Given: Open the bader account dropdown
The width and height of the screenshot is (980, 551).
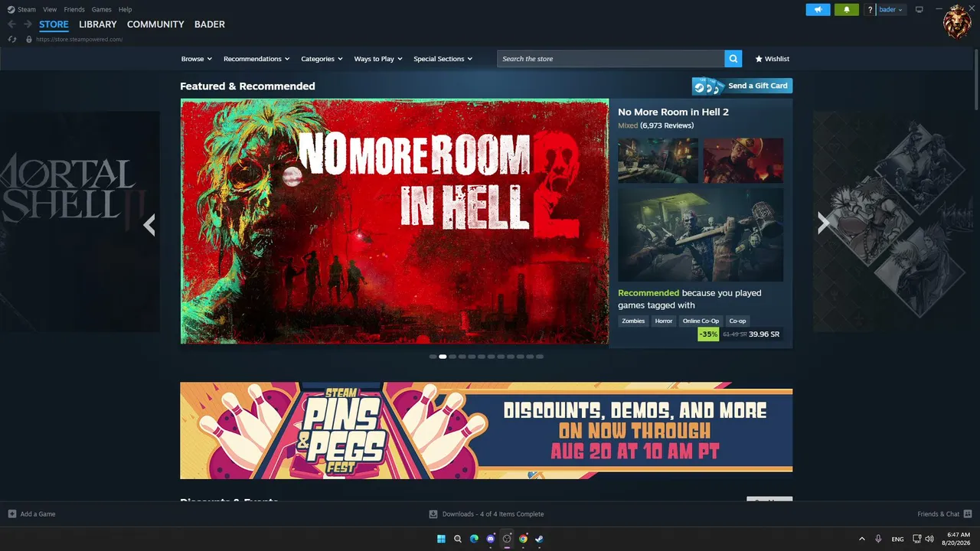Looking at the screenshot, I should 891,10.
